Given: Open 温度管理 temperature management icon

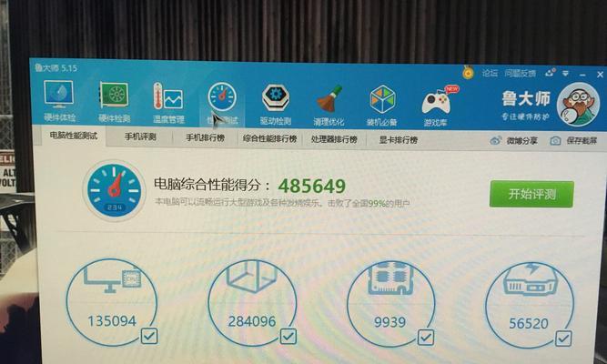Looking at the screenshot, I should [168, 102].
